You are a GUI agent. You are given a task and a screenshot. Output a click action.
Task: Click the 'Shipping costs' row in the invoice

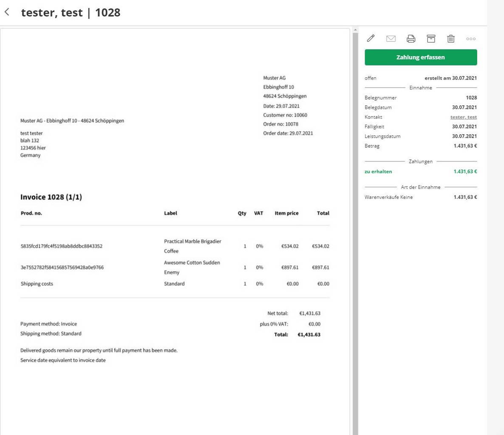[37, 284]
